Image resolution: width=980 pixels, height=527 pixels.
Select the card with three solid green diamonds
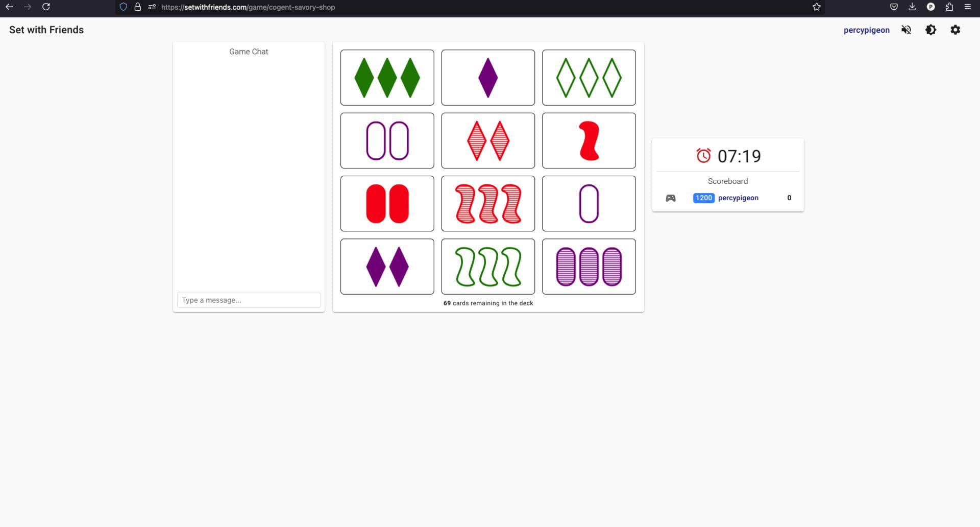(386, 77)
